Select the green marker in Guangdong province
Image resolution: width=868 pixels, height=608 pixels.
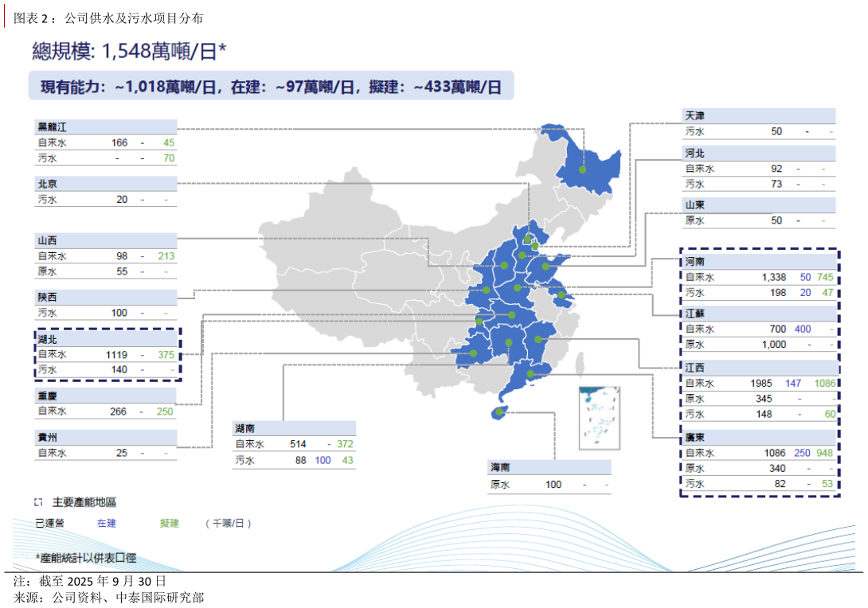click(x=531, y=373)
